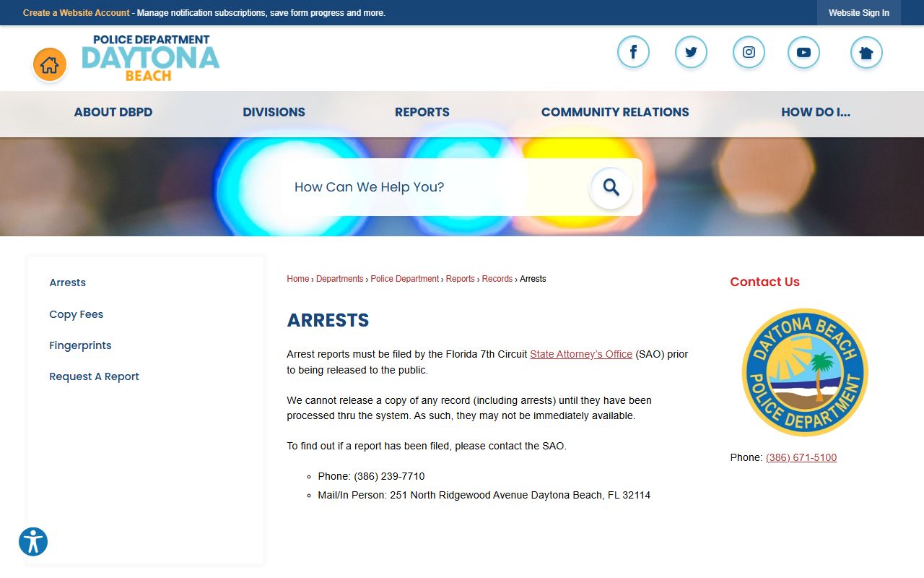This screenshot has width=924, height=578.
Task: Click the ARRESTS page heading
Action: (328, 320)
